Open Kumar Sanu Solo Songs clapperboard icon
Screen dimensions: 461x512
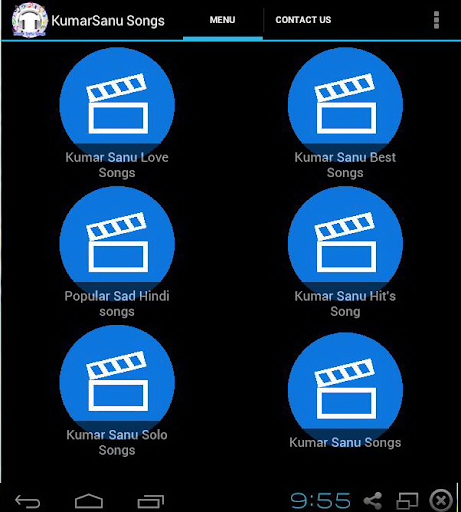pyautogui.click(x=117, y=382)
